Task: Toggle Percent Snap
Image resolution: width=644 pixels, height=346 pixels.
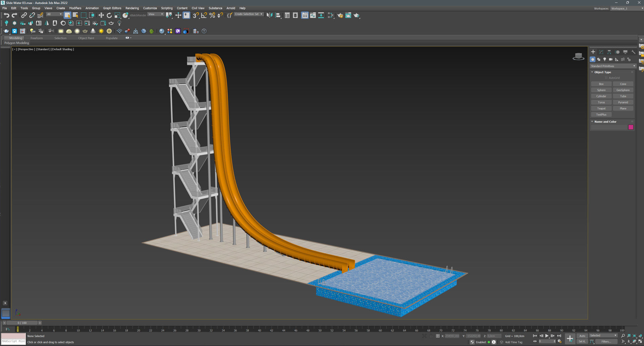Action: pyautogui.click(x=212, y=15)
